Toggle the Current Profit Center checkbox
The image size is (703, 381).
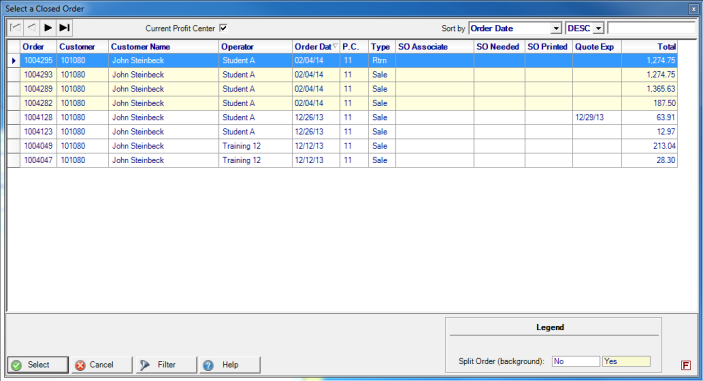(x=223, y=28)
